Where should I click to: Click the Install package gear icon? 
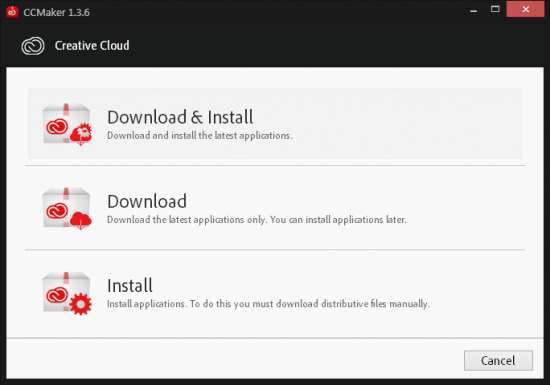pos(67,293)
